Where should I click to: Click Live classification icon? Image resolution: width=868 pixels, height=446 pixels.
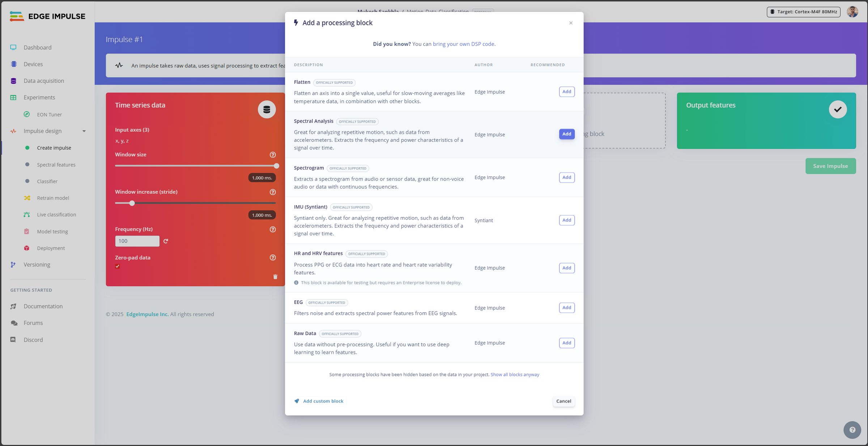pyautogui.click(x=27, y=214)
